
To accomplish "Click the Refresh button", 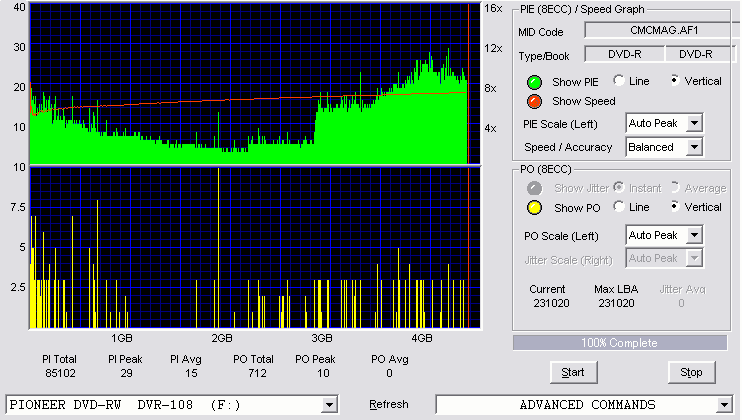I will (389, 404).
